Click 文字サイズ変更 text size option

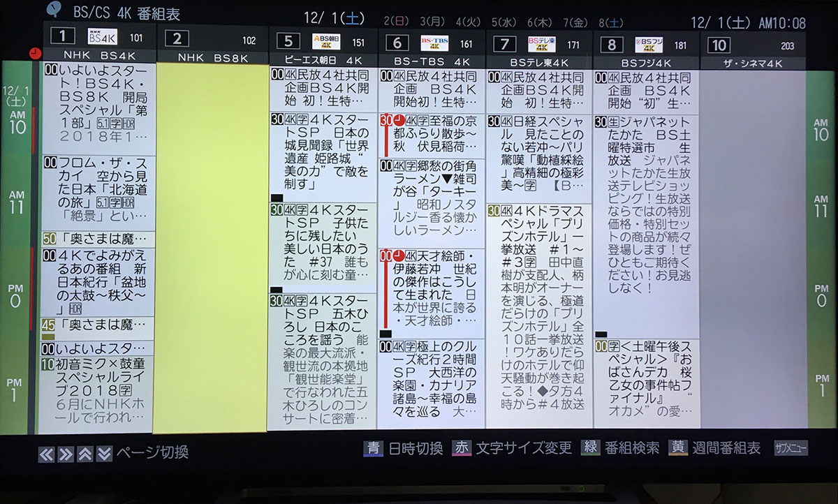coord(524,447)
